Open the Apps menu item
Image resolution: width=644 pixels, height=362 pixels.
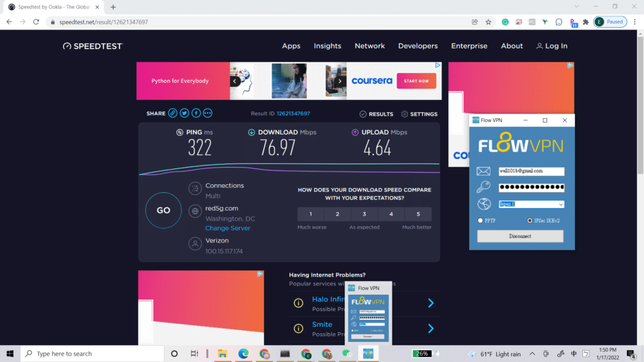point(291,46)
